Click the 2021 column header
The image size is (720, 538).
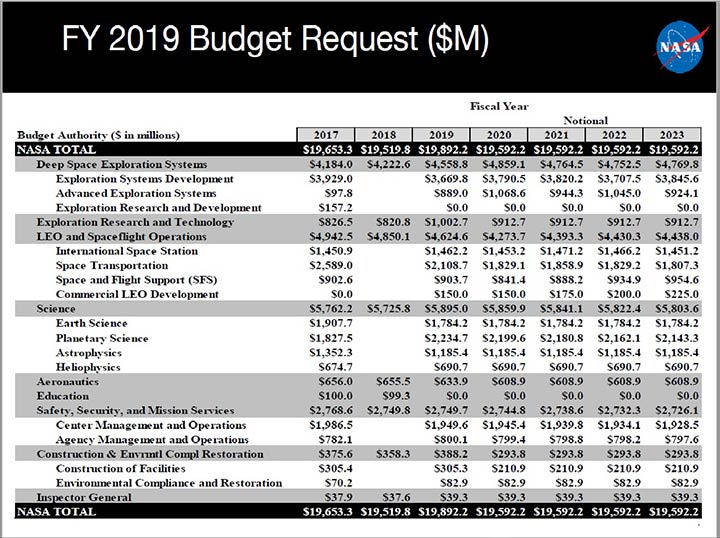click(557, 134)
